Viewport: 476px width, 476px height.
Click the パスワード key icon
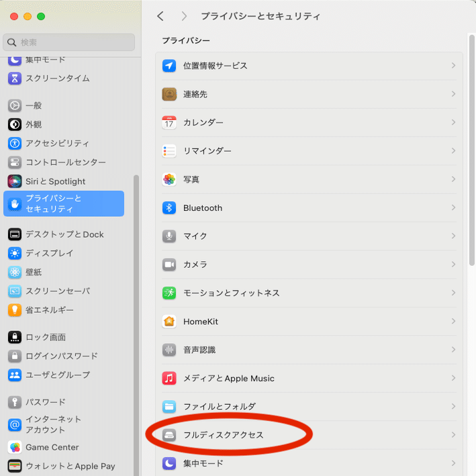pos(15,402)
